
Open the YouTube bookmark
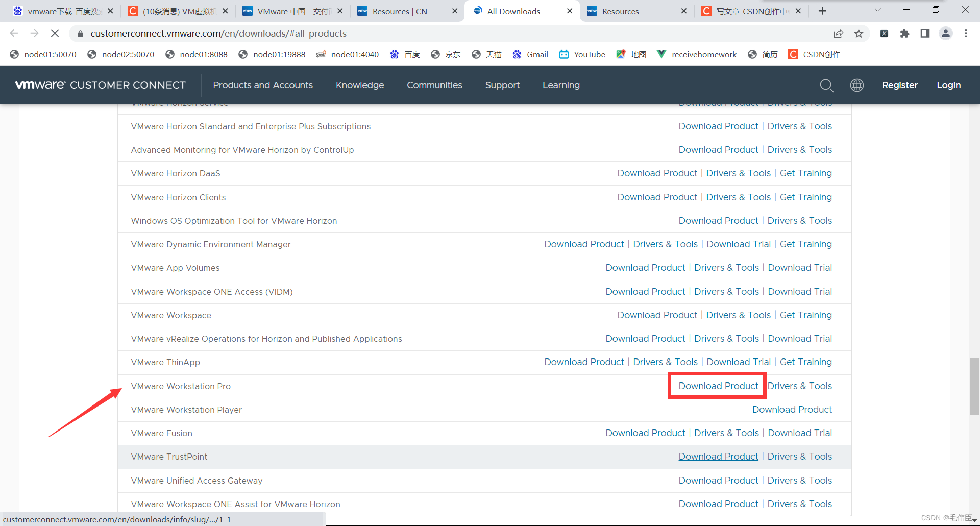pyautogui.click(x=582, y=54)
